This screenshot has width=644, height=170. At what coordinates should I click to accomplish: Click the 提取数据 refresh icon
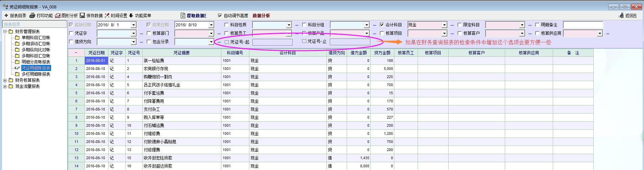point(183,16)
